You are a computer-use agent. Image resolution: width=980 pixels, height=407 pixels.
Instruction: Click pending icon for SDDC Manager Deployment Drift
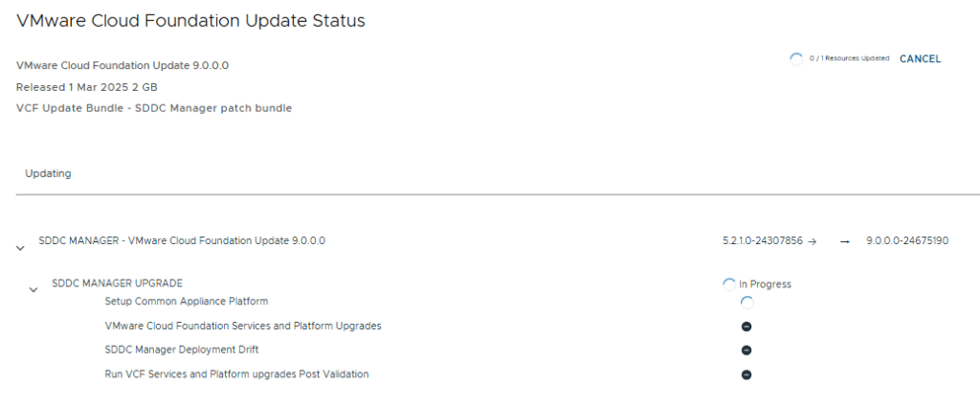point(746,350)
